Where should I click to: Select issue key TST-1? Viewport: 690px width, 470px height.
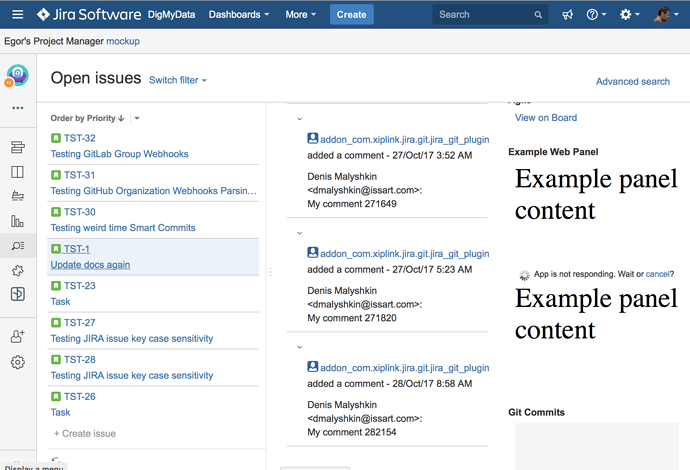pyautogui.click(x=77, y=249)
